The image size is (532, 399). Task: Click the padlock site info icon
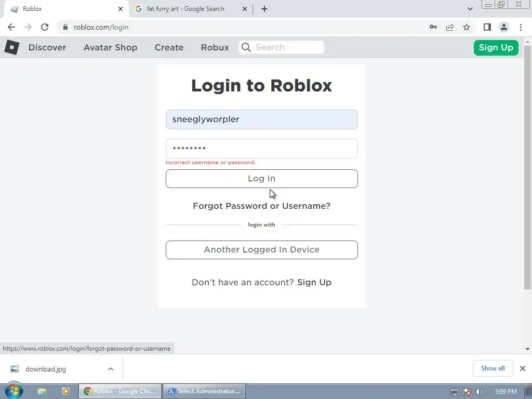click(x=65, y=27)
